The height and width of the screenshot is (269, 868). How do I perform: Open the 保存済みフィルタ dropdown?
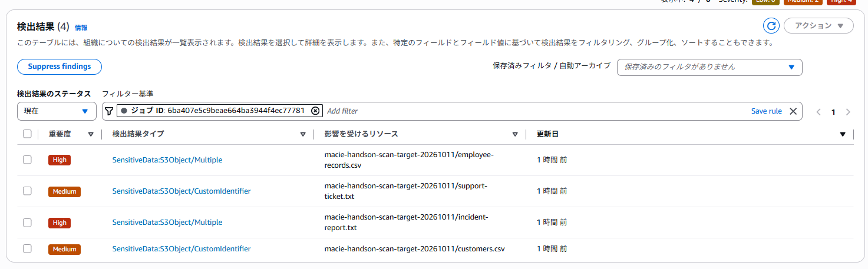pyautogui.click(x=709, y=67)
